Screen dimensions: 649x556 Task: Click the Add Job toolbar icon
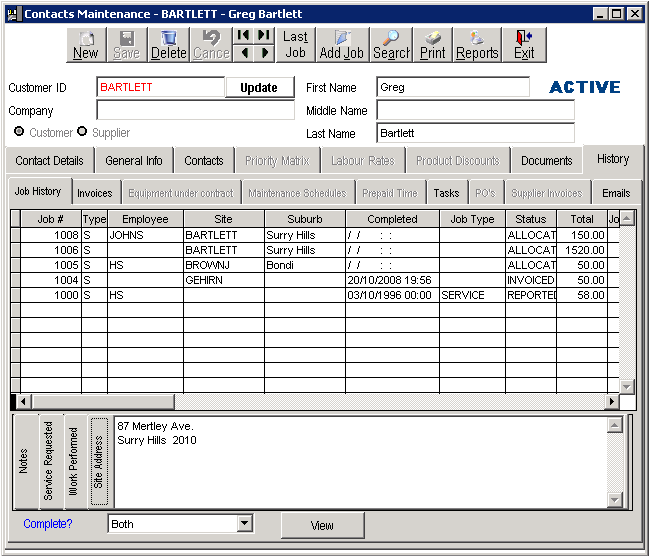341,45
